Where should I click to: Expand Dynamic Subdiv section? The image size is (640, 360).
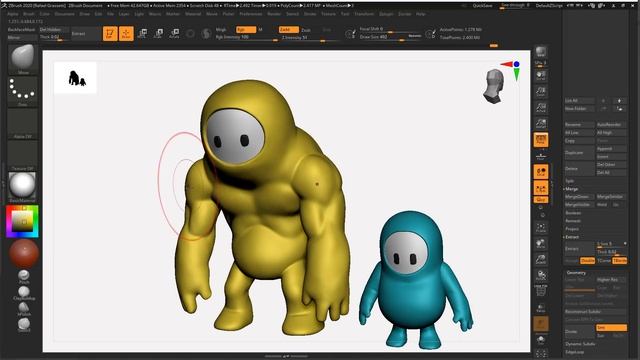(x=580, y=344)
